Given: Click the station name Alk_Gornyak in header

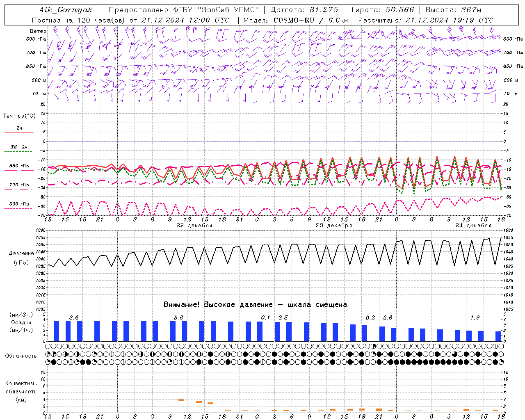Looking at the screenshot, I should [66, 10].
